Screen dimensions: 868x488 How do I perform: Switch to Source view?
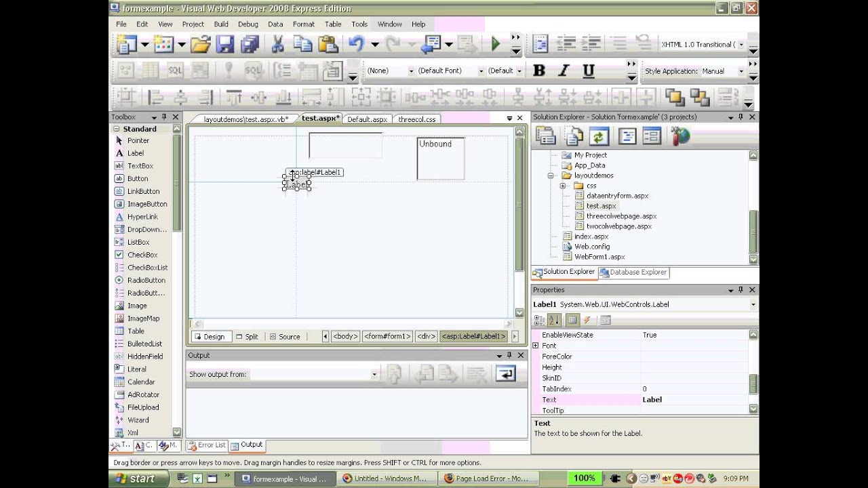click(x=285, y=336)
